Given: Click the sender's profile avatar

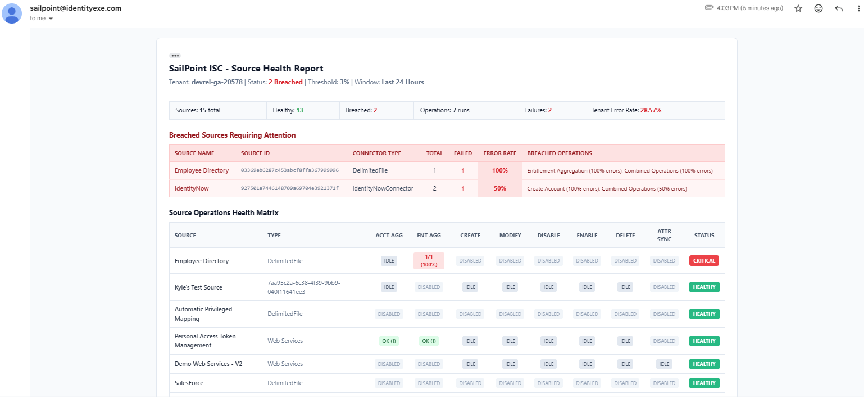Looking at the screenshot, I should coord(12,13).
